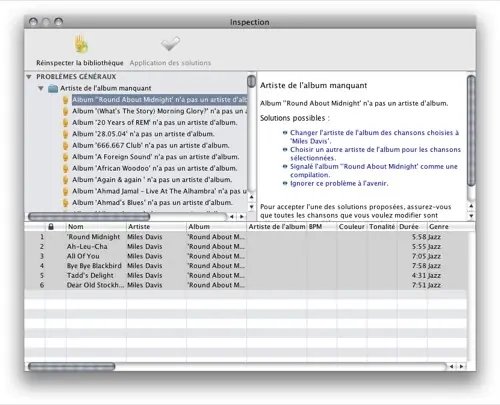Select the Album '28.05.04' problem row
The width and height of the screenshot is (500, 405).
coord(143,134)
